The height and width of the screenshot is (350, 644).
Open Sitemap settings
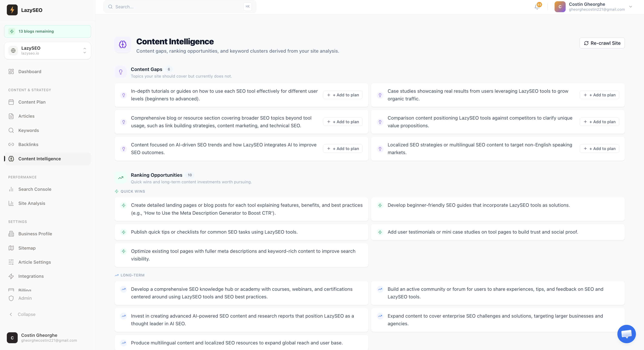47,248
